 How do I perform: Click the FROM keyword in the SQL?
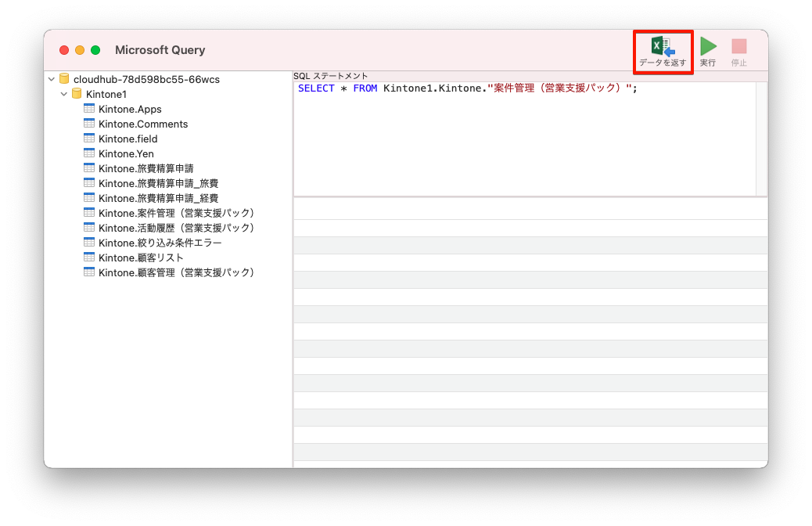[x=365, y=88]
